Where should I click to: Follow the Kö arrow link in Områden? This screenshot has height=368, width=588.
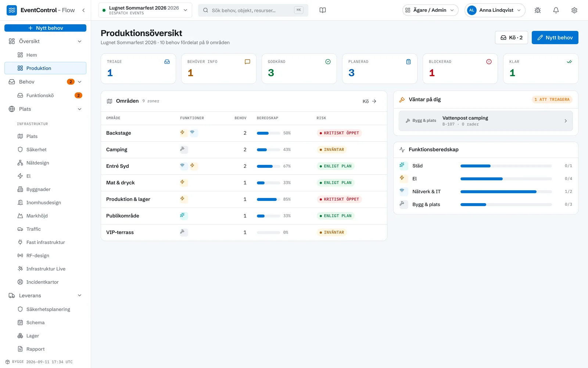370,101
